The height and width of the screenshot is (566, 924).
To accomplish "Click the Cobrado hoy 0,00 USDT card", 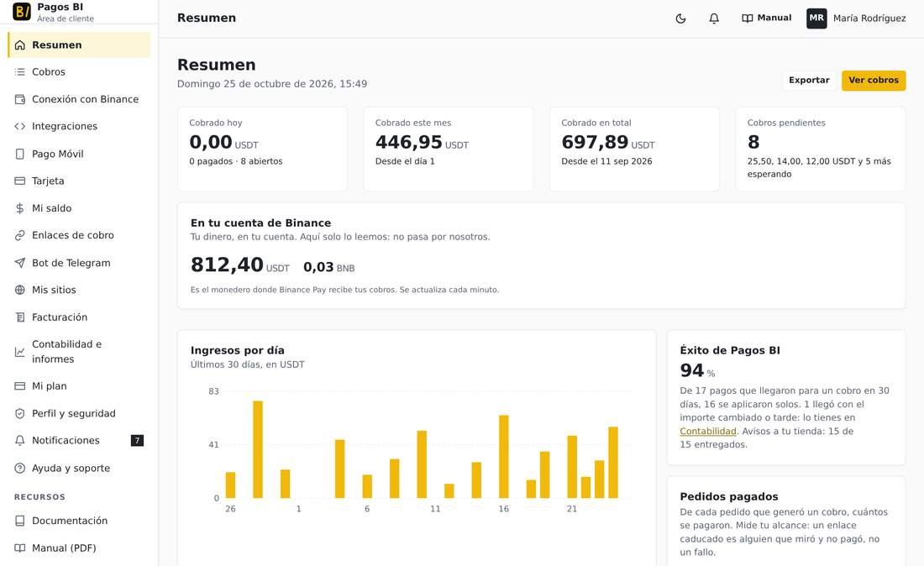I will (x=262, y=149).
